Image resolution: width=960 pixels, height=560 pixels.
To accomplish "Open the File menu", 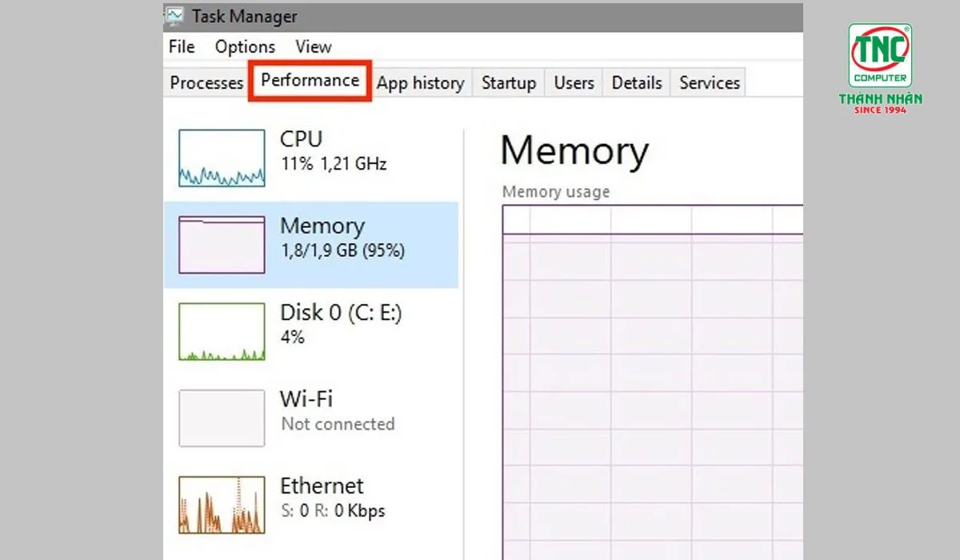I will pos(182,47).
